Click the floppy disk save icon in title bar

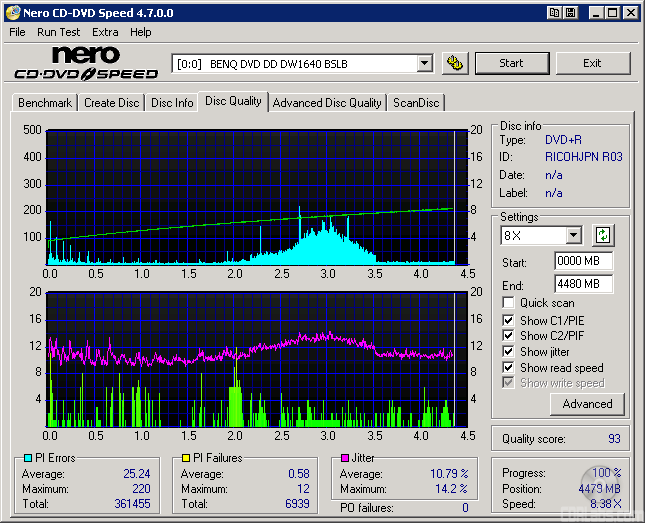click(x=570, y=13)
